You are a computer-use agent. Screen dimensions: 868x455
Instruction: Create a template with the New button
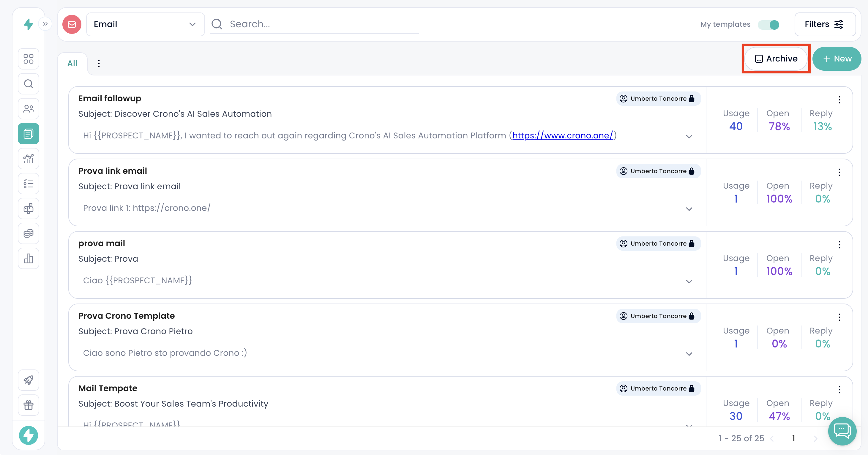(x=837, y=59)
